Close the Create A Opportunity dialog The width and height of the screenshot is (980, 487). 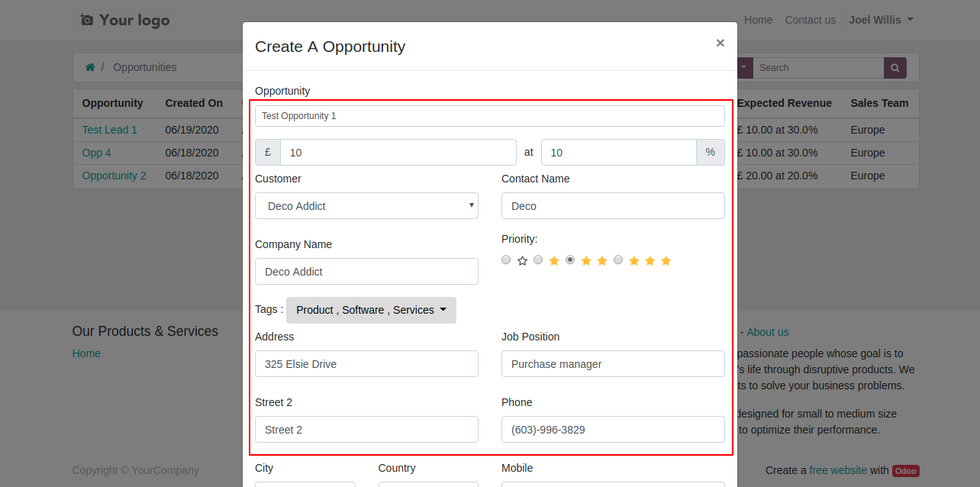click(720, 43)
